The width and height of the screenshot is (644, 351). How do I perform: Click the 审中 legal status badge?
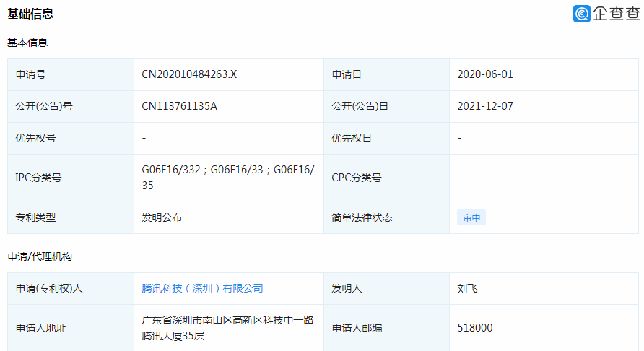tap(471, 217)
